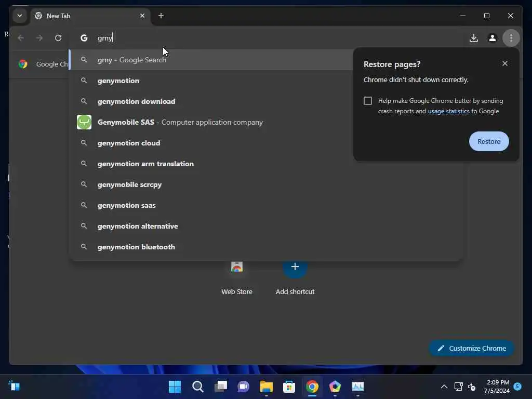Open the Windows Start menu

175,387
